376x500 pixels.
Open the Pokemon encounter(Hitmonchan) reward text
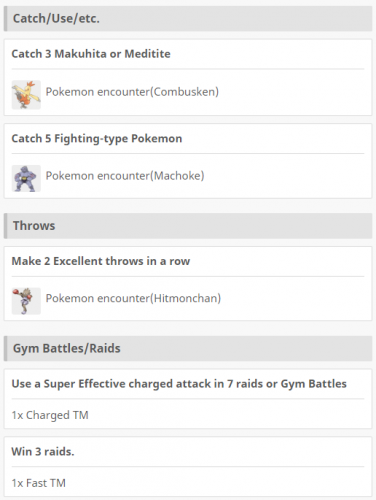[x=133, y=298]
